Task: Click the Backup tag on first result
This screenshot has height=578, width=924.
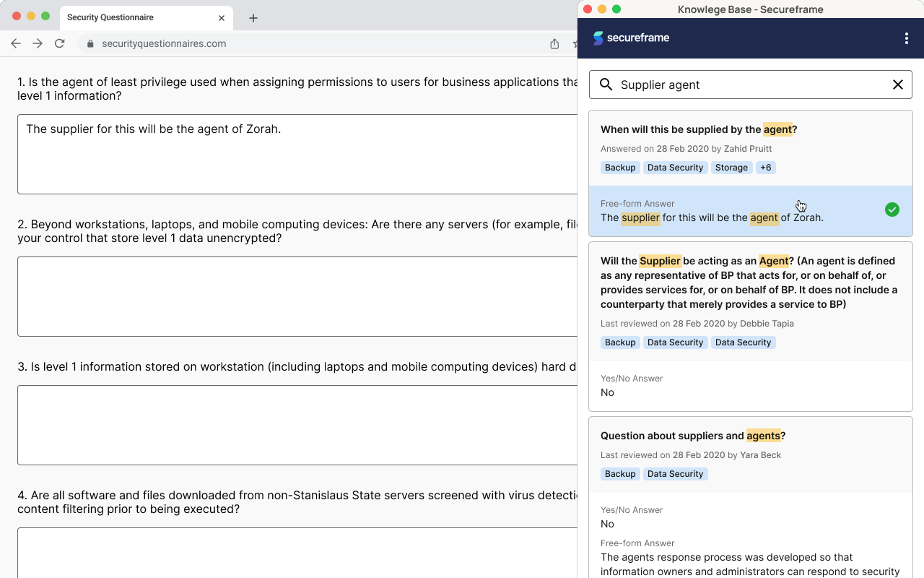Action: [x=620, y=168]
